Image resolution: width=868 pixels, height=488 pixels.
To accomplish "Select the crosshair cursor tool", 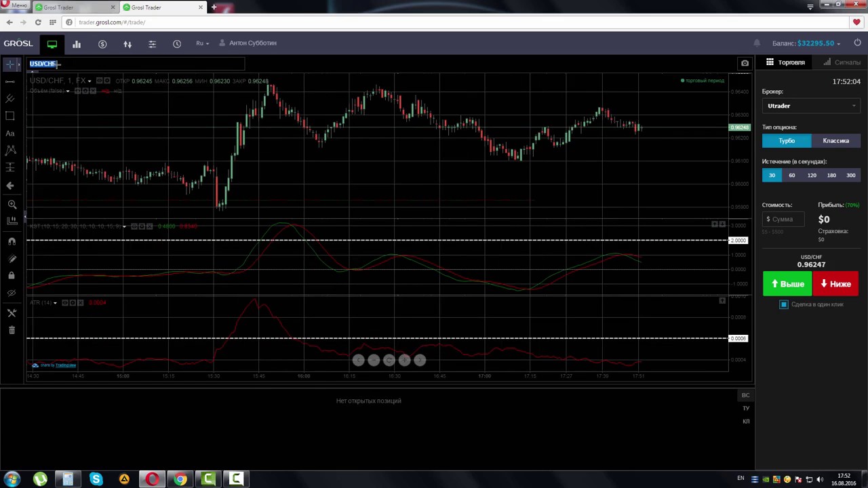I will point(9,64).
